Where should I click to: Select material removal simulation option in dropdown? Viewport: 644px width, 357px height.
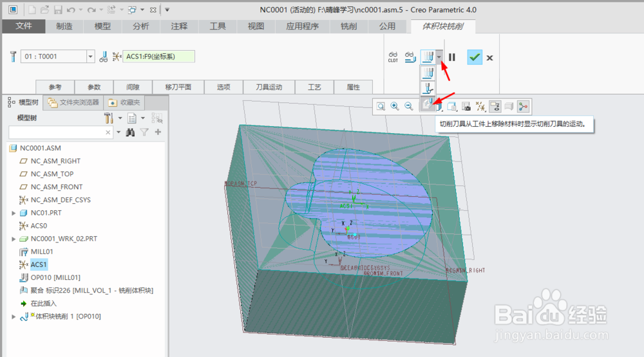[428, 104]
